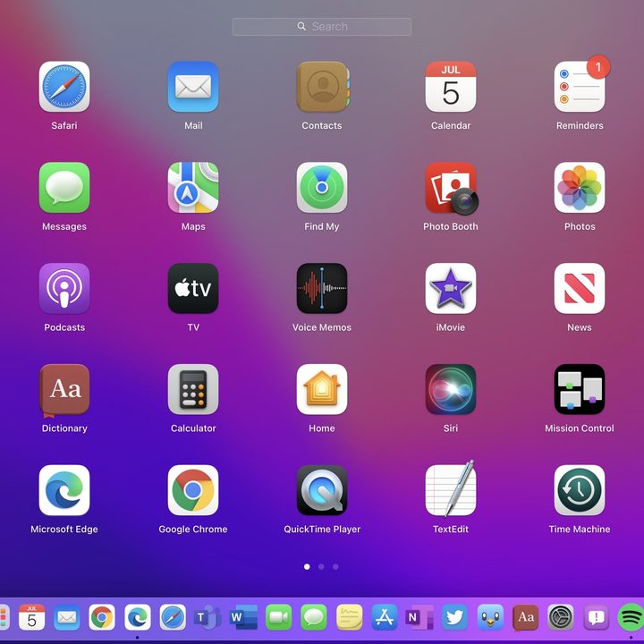Launch the App Store from the Dock
Image resolution: width=644 pixels, height=644 pixels.
click(x=385, y=617)
